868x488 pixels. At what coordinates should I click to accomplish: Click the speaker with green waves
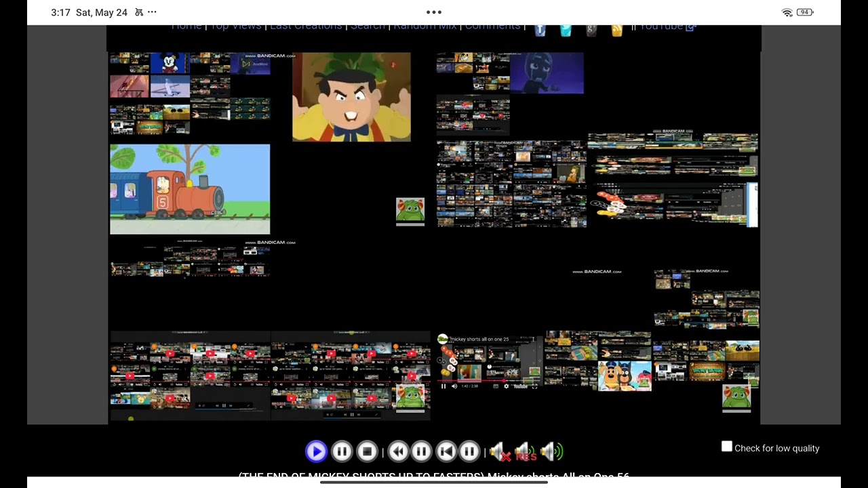tap(552, 451)
